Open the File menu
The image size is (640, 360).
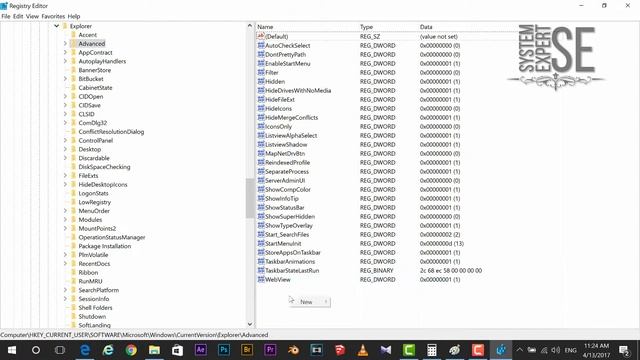point(6,16)
